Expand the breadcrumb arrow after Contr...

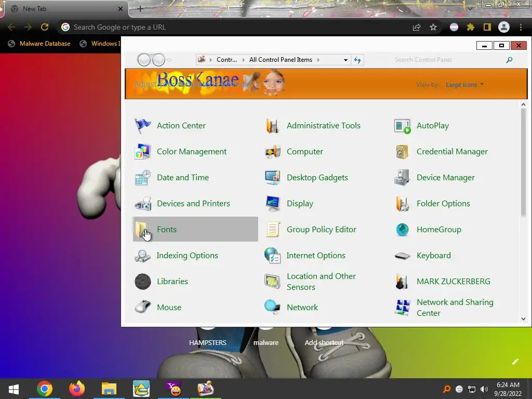click(243, 60)
